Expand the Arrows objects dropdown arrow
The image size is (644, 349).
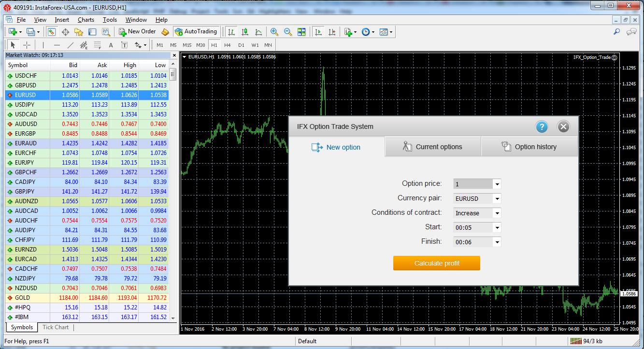tap(145, 45)
